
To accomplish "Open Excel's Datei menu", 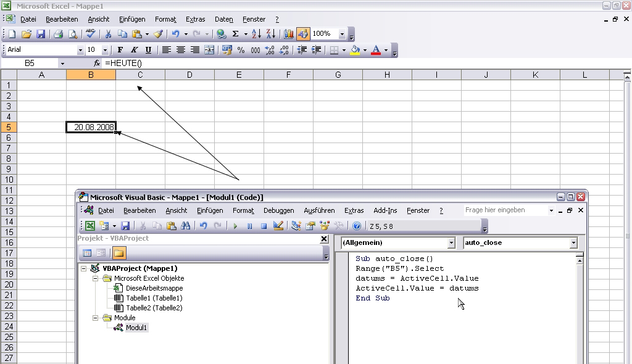I will point(28,19).
